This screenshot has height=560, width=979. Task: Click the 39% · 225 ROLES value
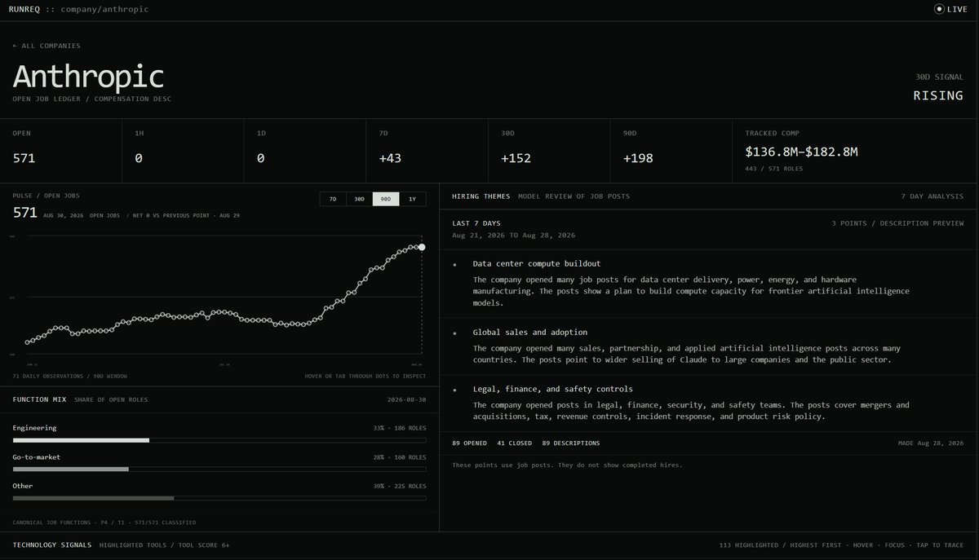coord(400,486)
